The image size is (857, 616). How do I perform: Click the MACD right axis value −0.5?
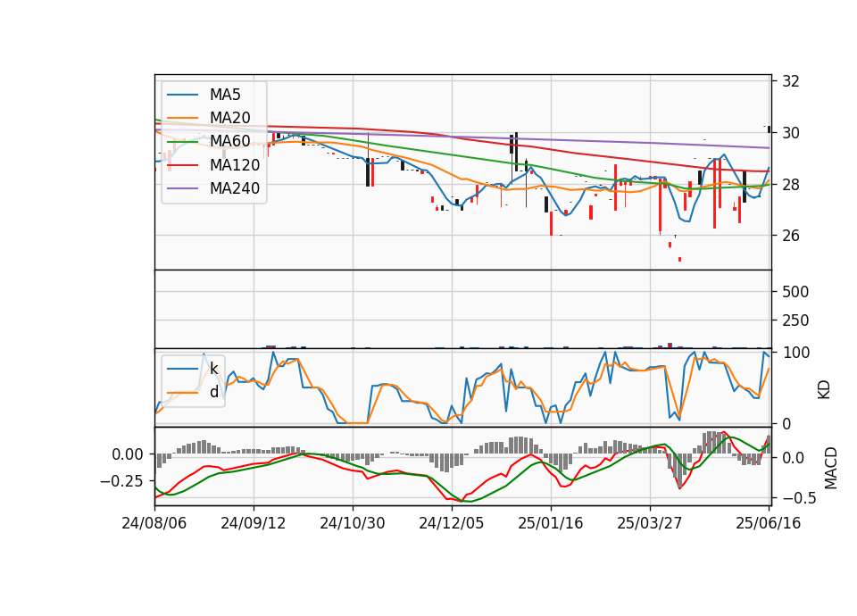(x=799, y=498)
